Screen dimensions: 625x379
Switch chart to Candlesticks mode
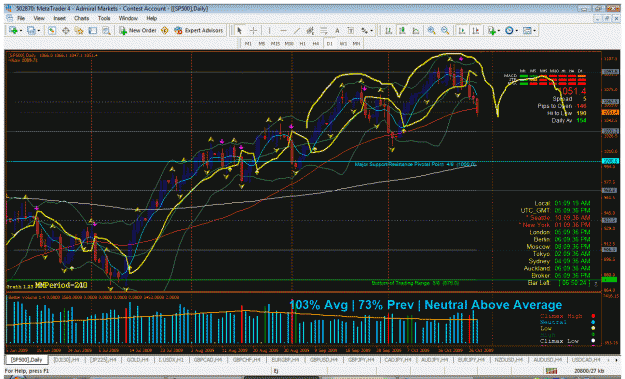(402, 30)
